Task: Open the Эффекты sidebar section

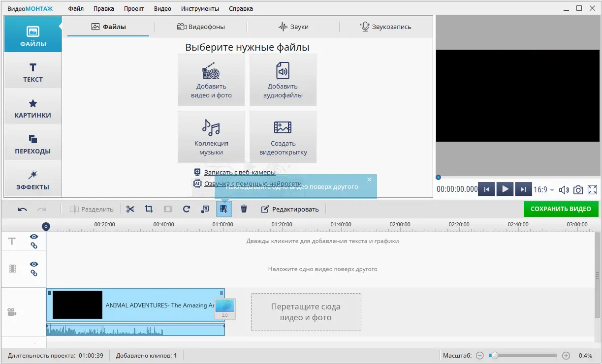Action: coord(33,180)
